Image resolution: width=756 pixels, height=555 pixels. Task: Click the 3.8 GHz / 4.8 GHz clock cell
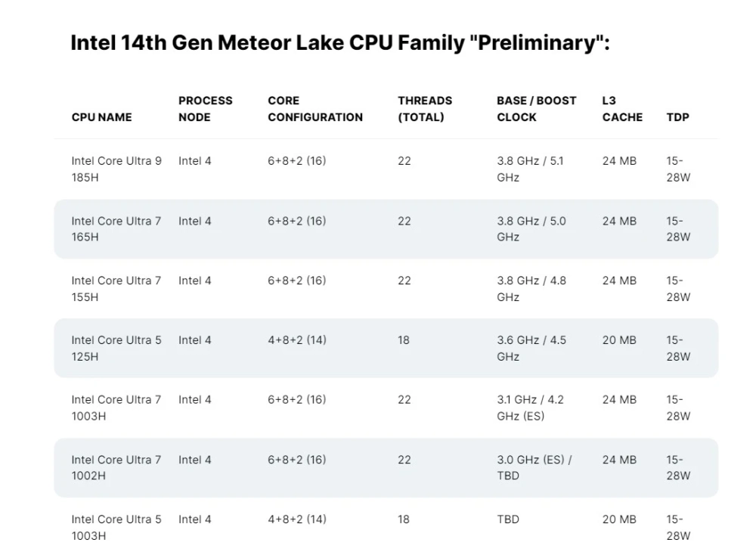(x=531, y=289)
